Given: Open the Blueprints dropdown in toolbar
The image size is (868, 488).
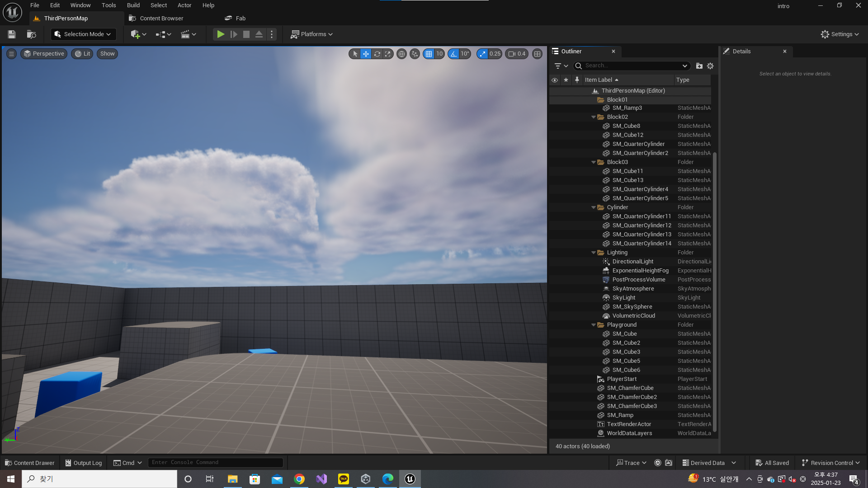Looking at the screenshot, I should 163,34.
